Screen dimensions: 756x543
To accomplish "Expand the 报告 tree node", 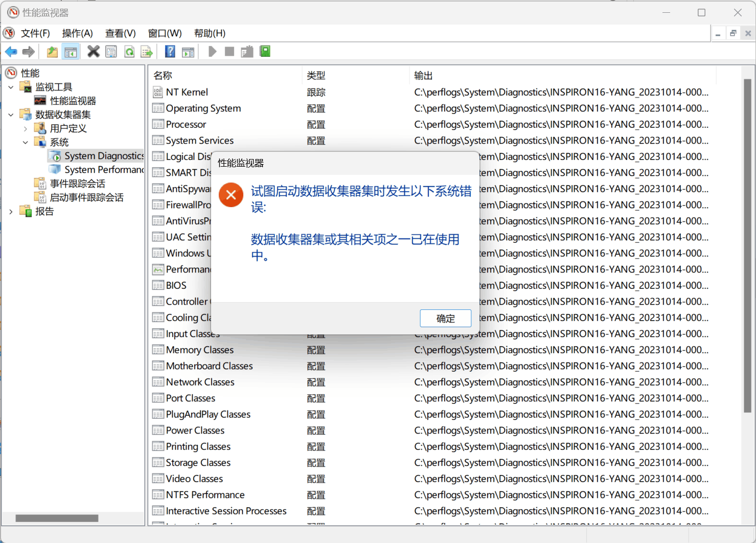I will (x=11, y=211).
